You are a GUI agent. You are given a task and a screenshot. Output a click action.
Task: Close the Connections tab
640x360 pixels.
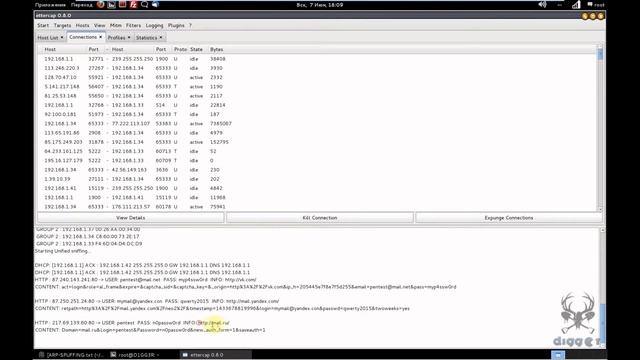point(100,37)
